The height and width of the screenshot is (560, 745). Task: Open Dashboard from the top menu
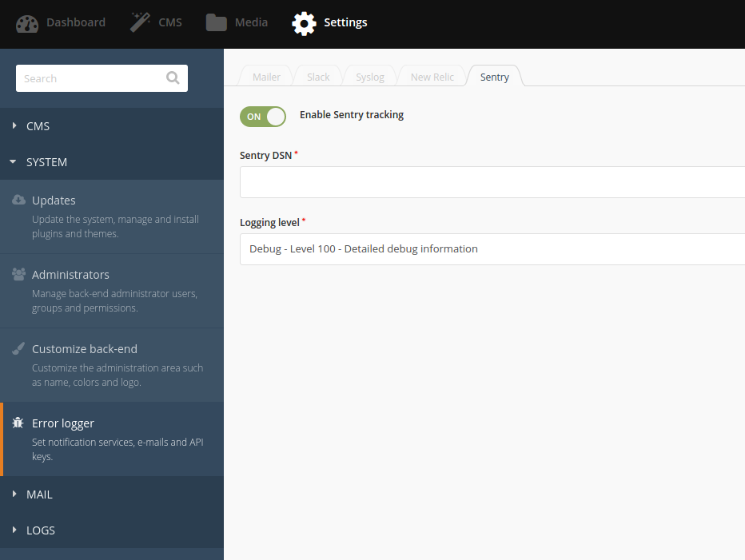click(x=61, y=23)
